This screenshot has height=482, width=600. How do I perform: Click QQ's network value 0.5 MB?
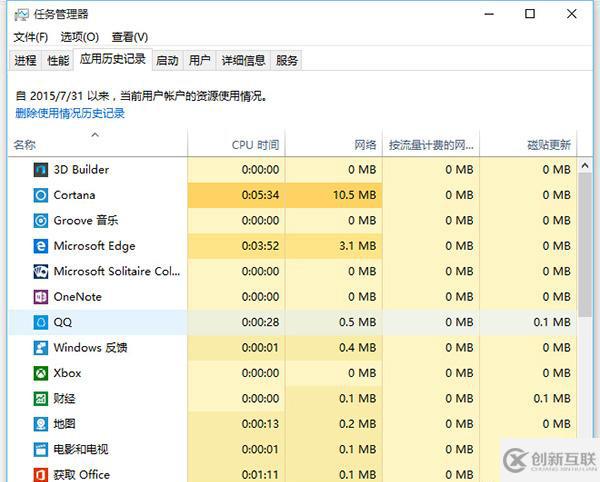tap(357, 322)
